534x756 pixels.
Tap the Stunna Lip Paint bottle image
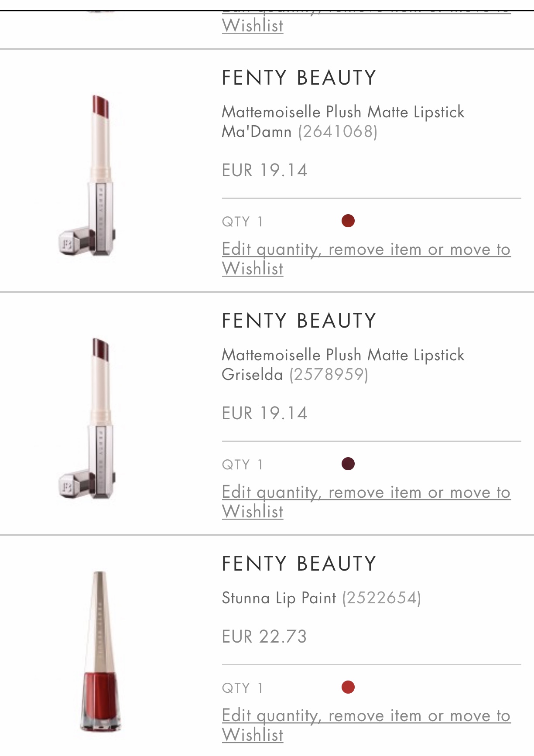coord(99,651)
